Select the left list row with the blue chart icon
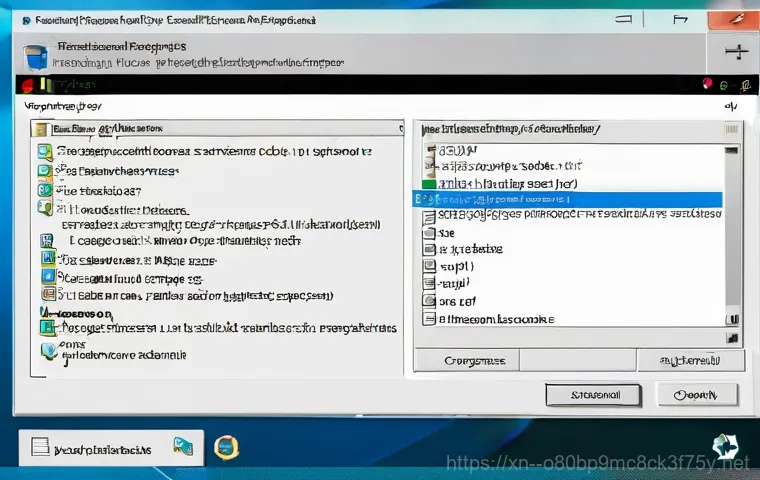760x480 pixels. (x=128, y=260)
